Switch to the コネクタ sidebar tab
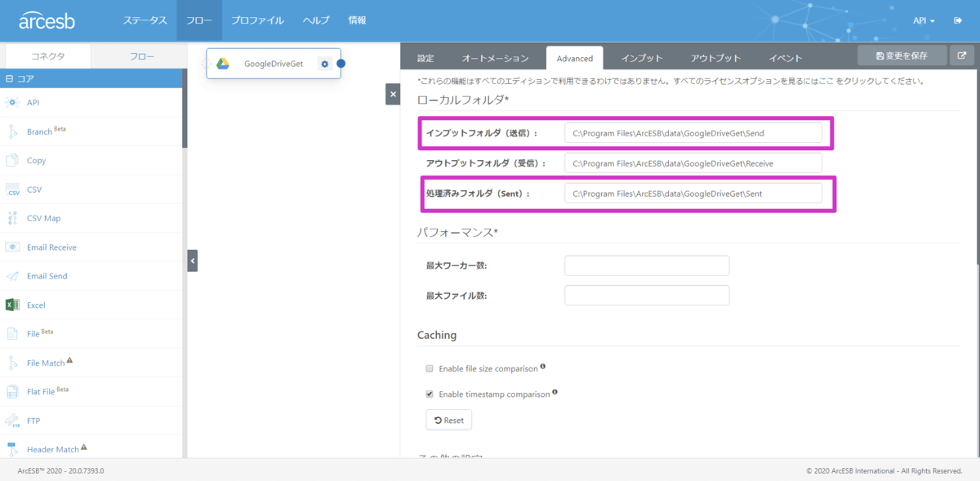This screenshot has height=481, width=980. point(48,56)
